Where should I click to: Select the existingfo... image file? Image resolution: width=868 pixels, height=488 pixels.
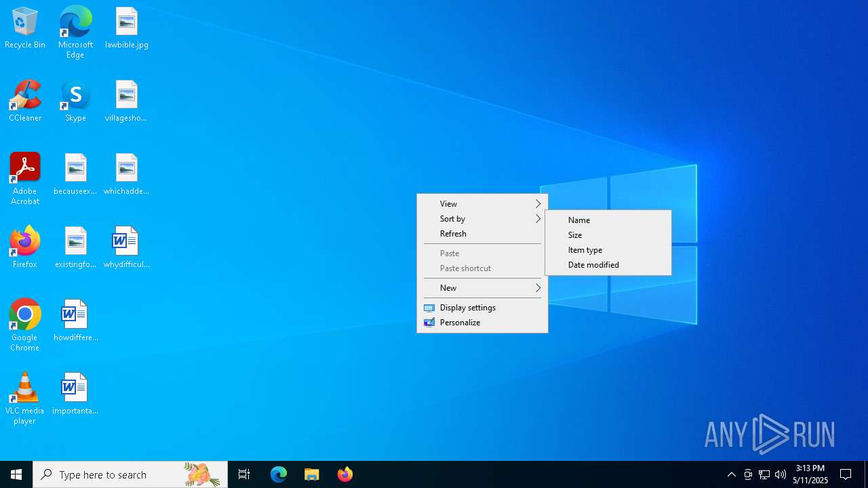pyautogui.click(x=75, y=248)
